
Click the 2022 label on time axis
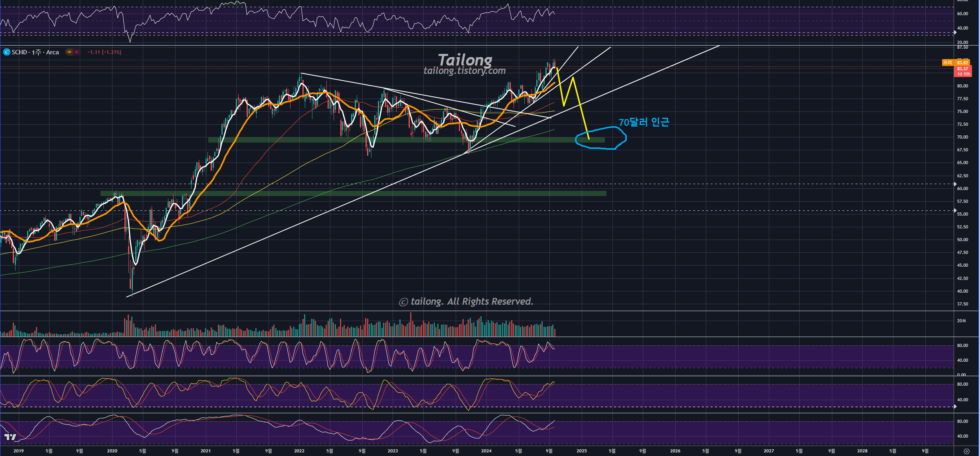(x=299, y=451)
